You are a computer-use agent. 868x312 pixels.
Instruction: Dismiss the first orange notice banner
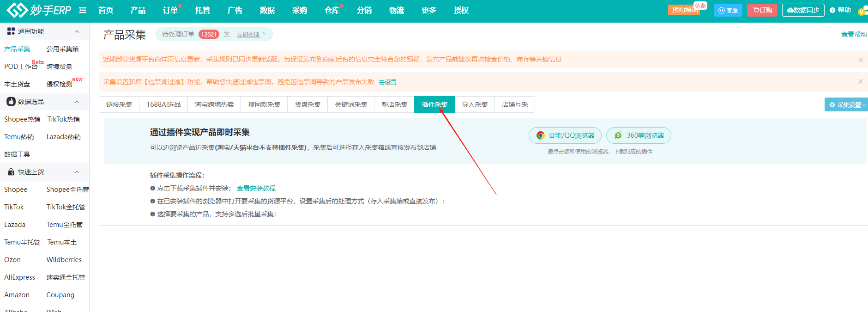pyautogui.click(x=860, y=60)
